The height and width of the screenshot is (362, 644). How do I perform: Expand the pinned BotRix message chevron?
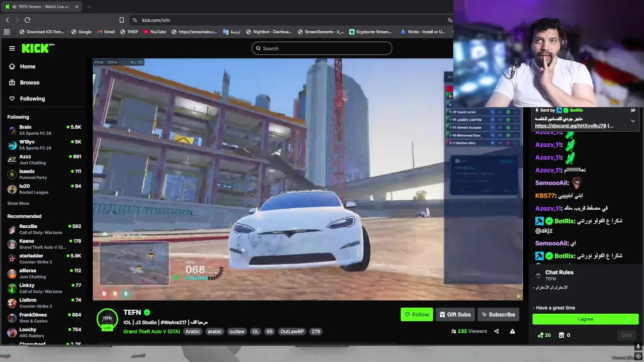pyautogui.click(x=633, y=121)
